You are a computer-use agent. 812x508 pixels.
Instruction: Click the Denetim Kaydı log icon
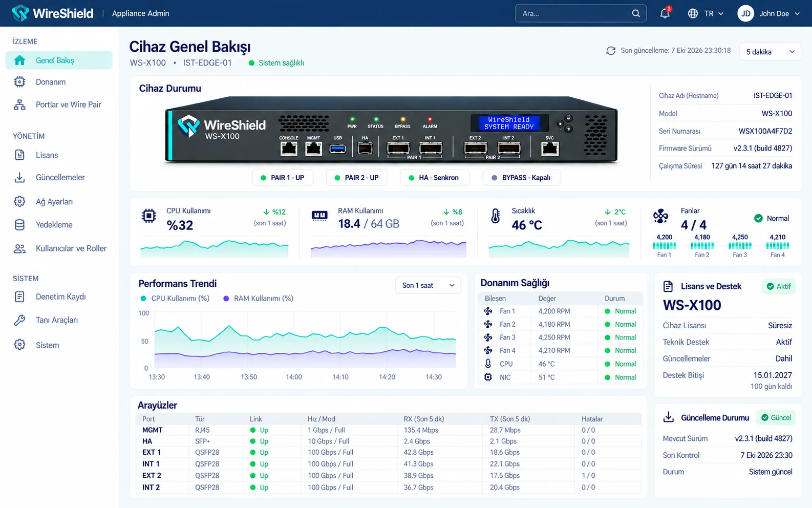coord(19,297)
